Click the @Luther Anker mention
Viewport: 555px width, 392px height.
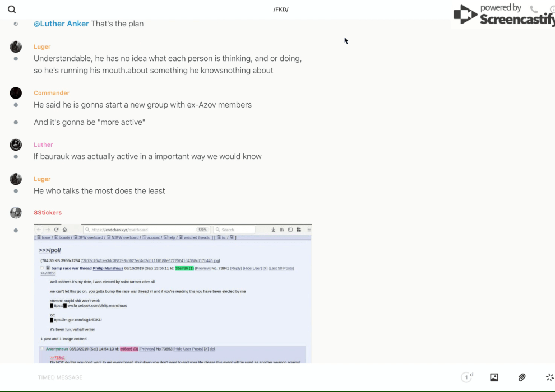point(61,24)
